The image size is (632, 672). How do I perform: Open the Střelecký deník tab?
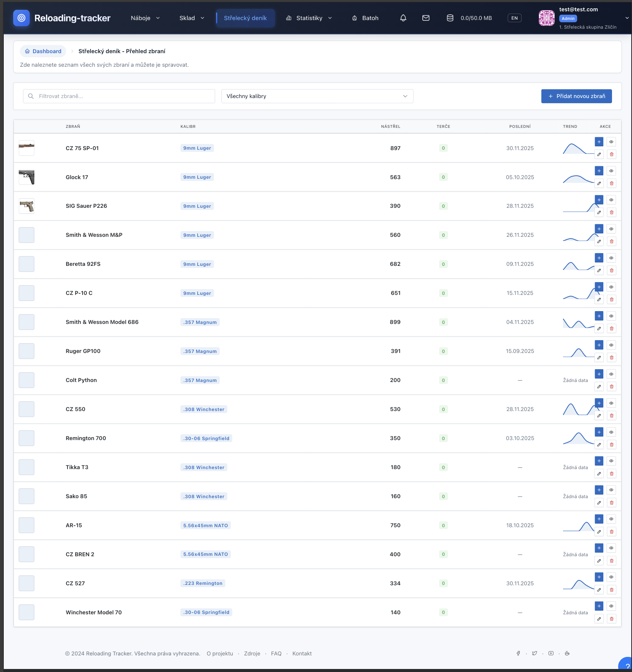click(x=245, y=18)
